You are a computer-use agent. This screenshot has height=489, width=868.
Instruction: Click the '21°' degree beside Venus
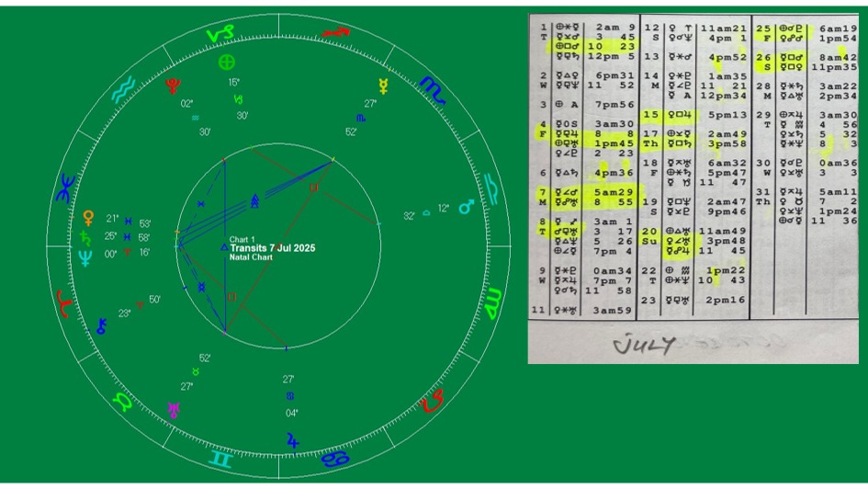pos(112,219)
